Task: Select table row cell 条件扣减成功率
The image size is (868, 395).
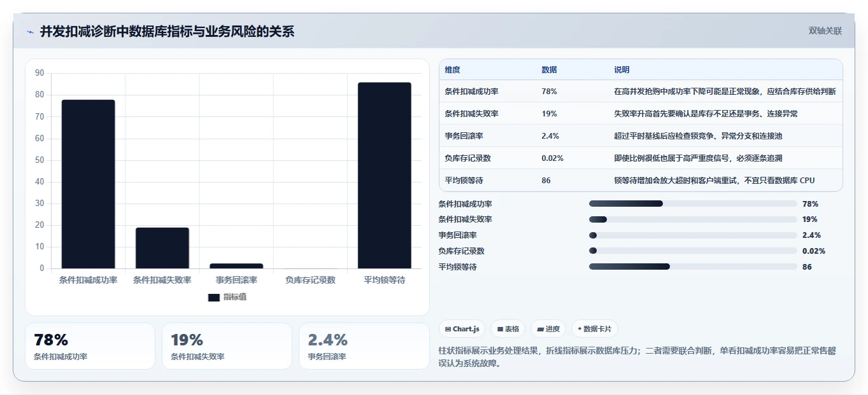Action: (x=471, y=92)
